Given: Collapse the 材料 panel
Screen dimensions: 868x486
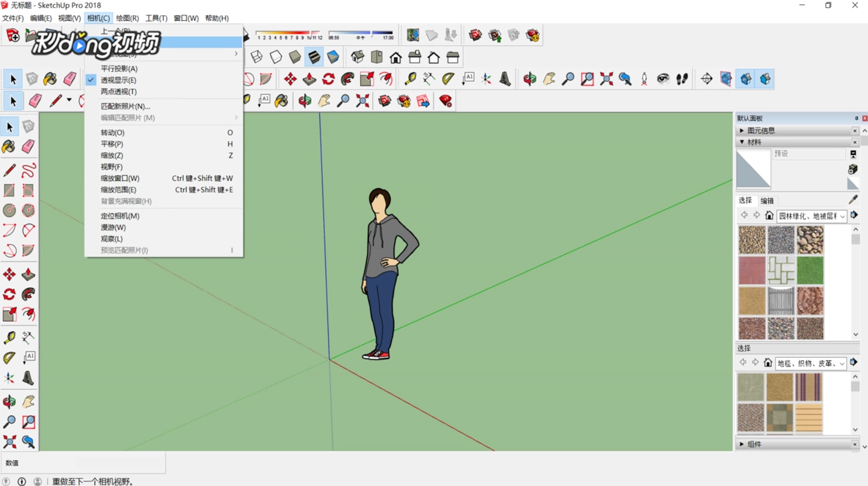Looking at the screenshot, I should 741,142.
